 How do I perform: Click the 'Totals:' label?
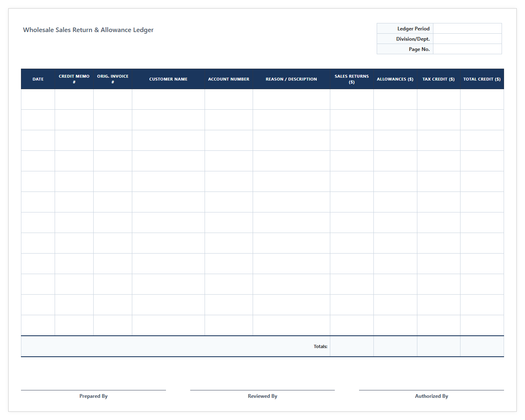click(320, 346)
